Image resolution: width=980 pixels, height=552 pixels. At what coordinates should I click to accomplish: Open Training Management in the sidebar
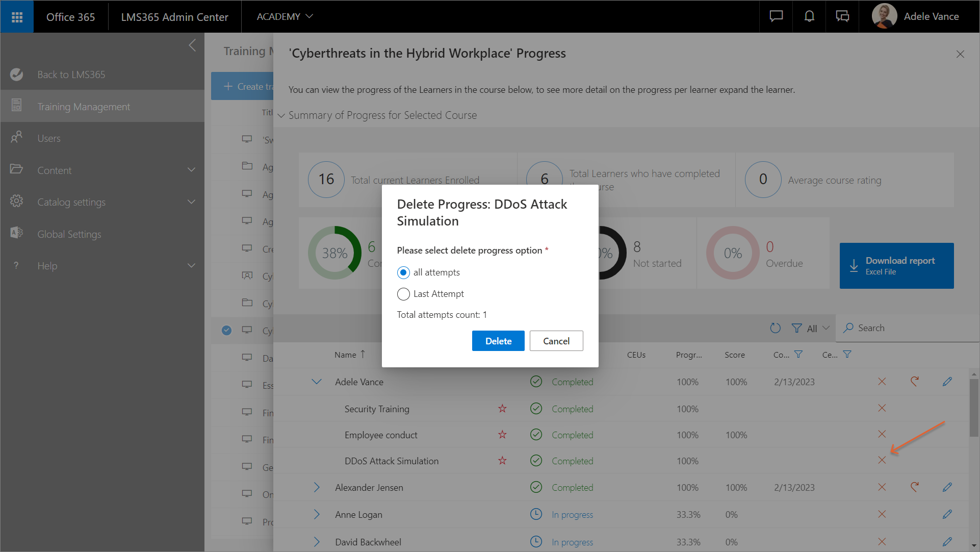pos(84,107)
